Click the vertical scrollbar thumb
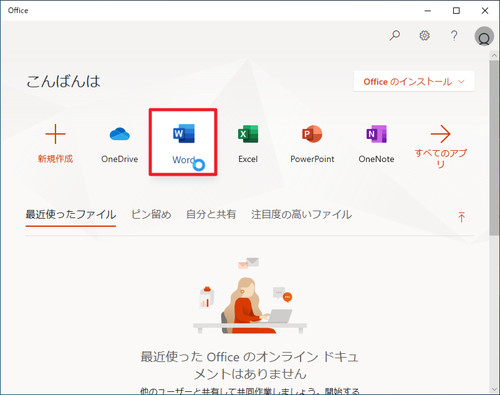The height and width of the screenshot is (395, 500). click(494, 148)
